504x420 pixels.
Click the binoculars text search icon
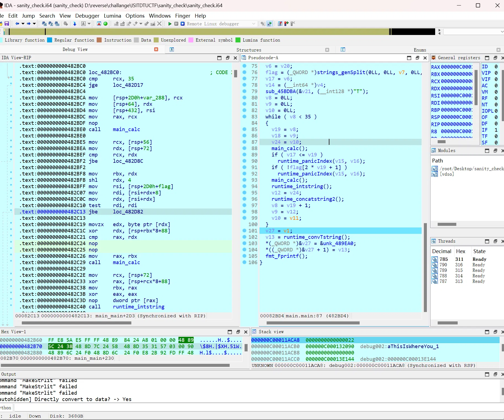pos(51,24)
